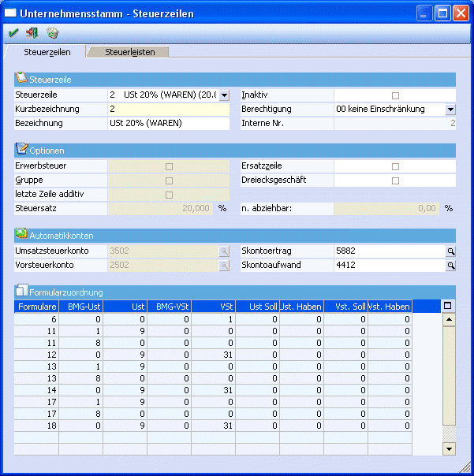Click the recycle bin delete icon
The image size is (474, 476).
(52, 33)
